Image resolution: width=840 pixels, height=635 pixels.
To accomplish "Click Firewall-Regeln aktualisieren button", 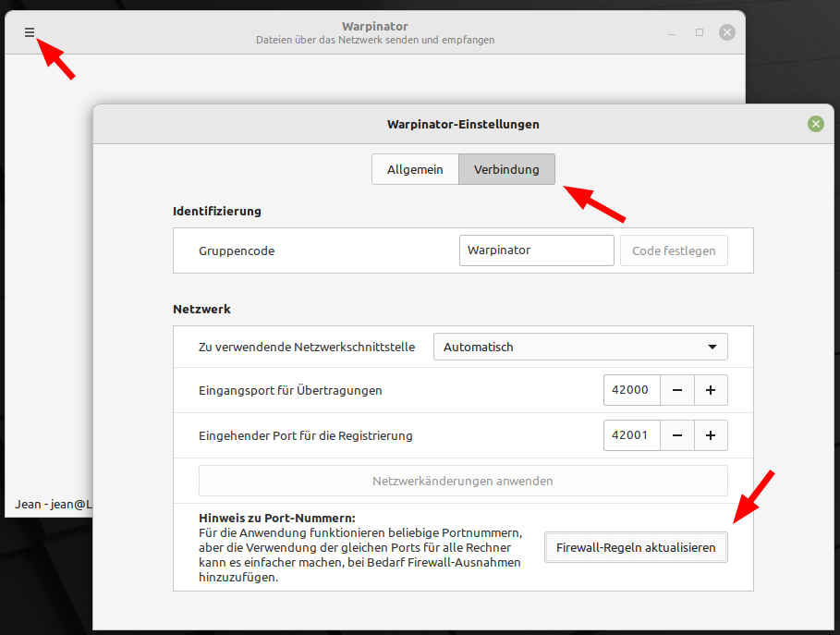I will (636, 547).
